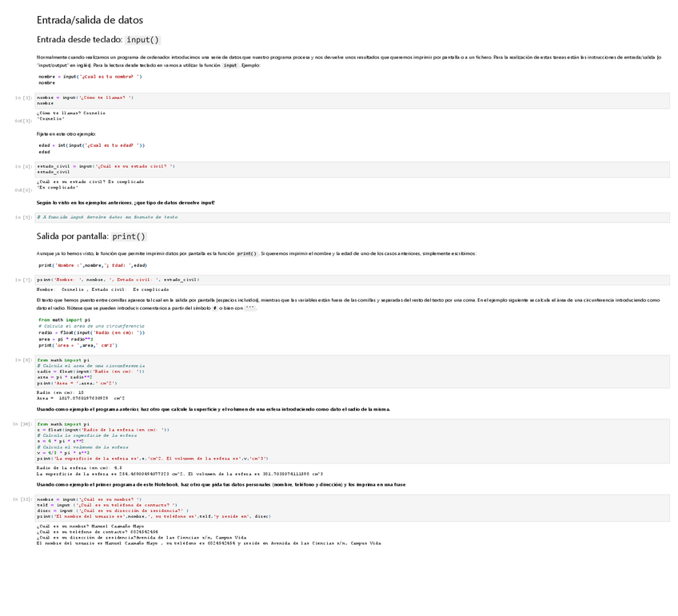Click the print 'El nombre del usuario es' code line
The image size is (678, 616).
154,516
